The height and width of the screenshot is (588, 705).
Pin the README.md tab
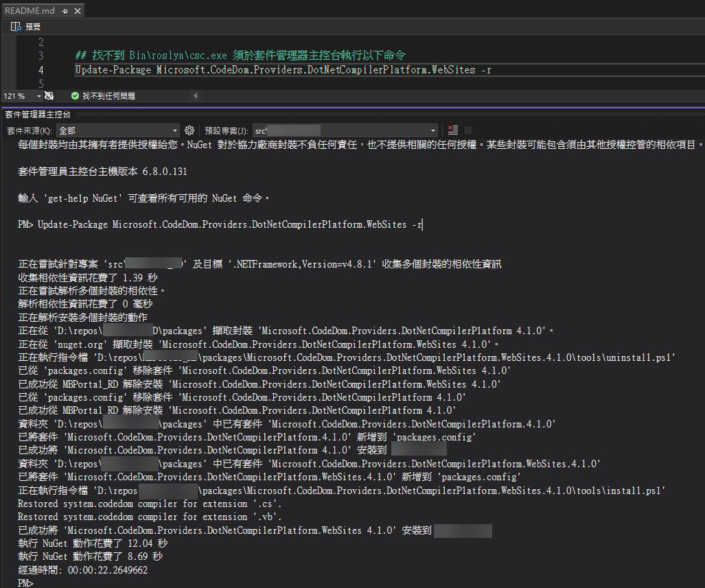click(x=65, y=11)
